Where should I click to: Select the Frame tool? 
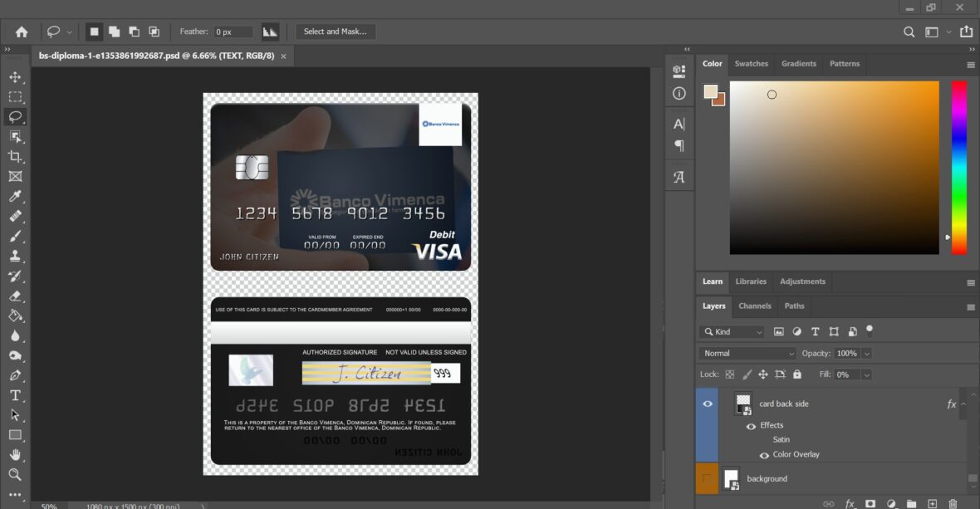coord(15,177)
